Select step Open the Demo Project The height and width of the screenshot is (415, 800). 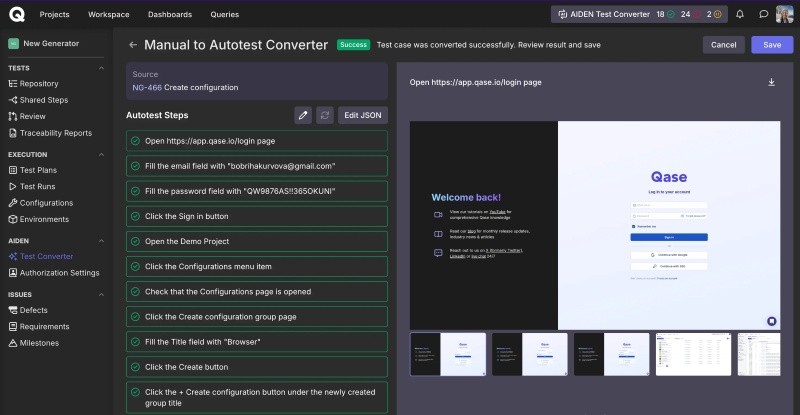(257, 241)
